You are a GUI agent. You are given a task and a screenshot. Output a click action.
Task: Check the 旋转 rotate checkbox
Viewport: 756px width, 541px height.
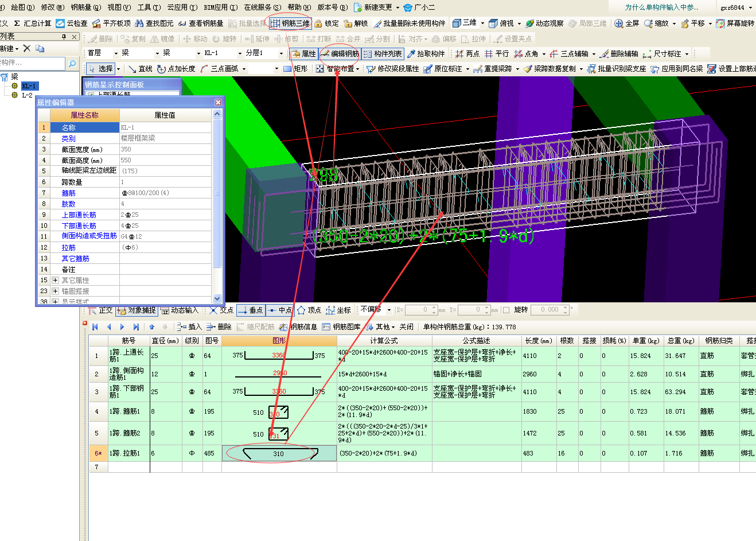(x=506, y=310)
